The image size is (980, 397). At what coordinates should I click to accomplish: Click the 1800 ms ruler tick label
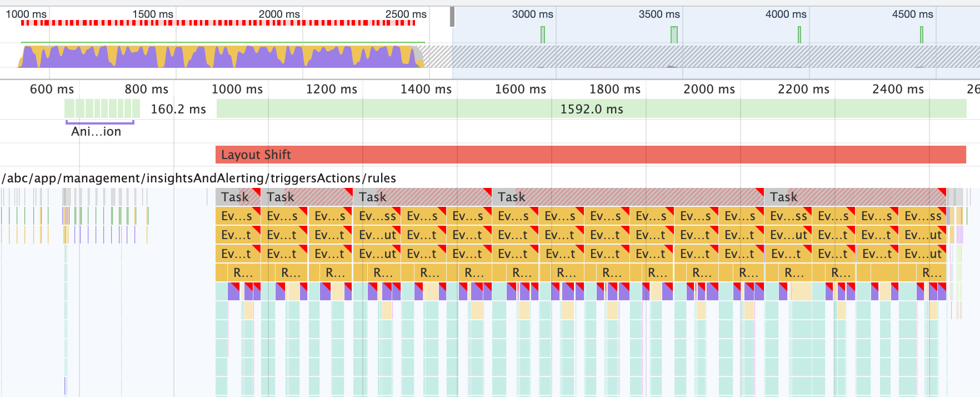tap(615, 89)
